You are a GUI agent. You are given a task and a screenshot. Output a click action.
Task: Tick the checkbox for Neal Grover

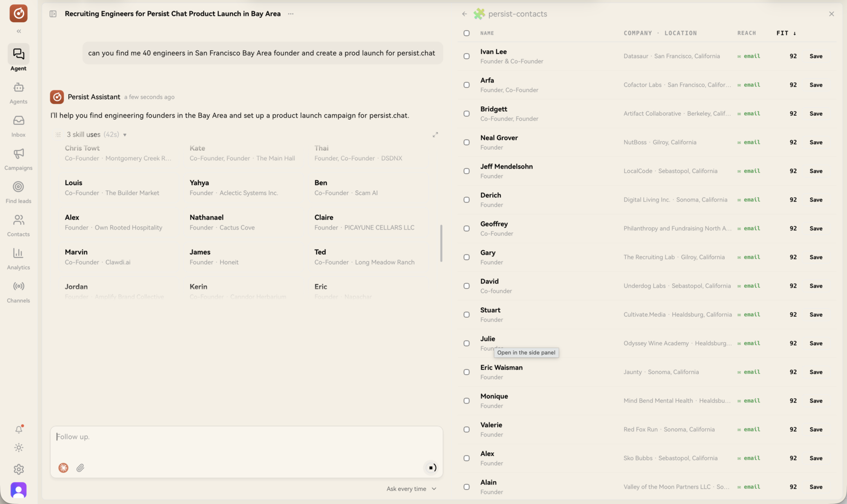466,142
